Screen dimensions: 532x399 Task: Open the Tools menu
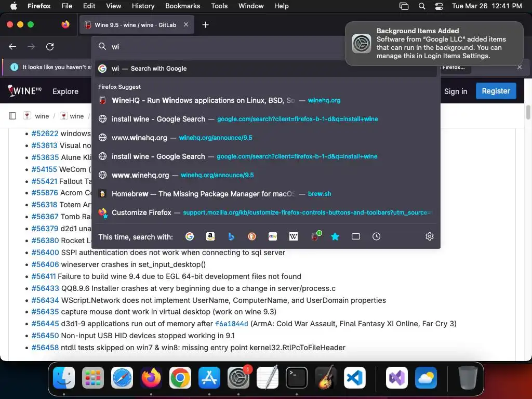point(219,6)
